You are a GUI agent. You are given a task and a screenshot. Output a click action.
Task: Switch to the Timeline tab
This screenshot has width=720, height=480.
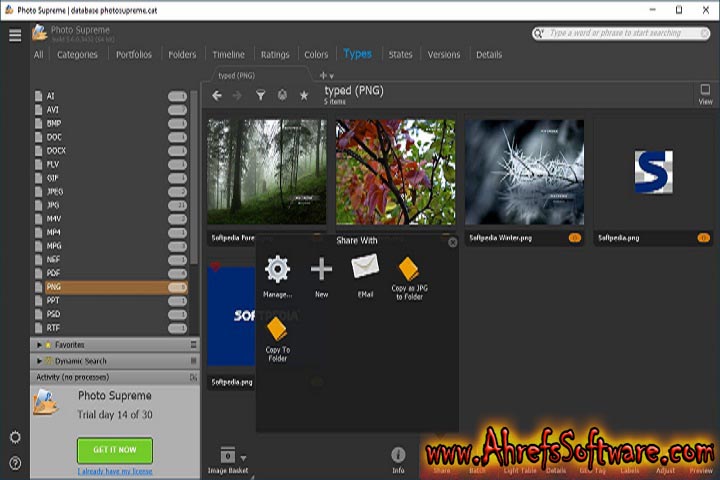click(228, 55)
